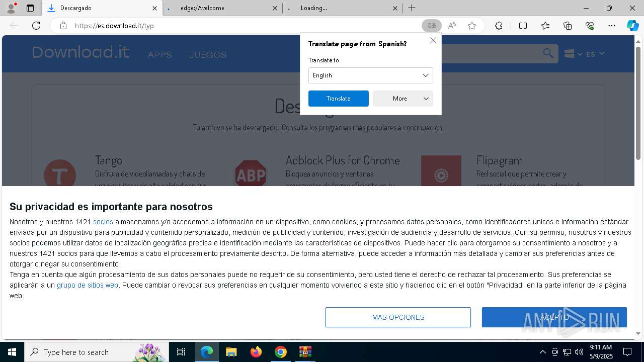Activate Read aloud icon
Image resolution: width=644 pixels, height=362 pixels.
(452, 26)
